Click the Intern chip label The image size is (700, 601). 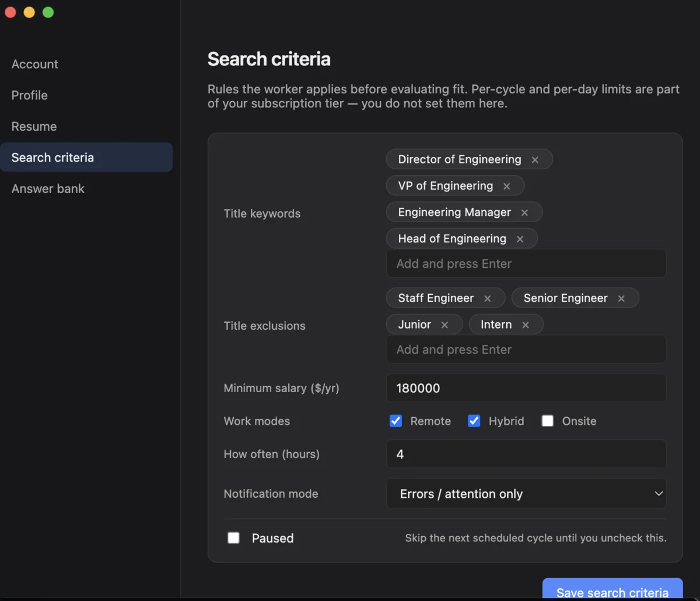click(496, 324)
